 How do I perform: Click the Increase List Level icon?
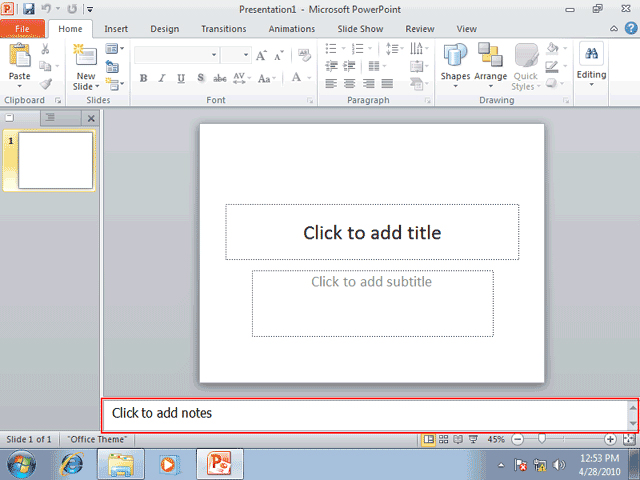click(x=349, y=66)
